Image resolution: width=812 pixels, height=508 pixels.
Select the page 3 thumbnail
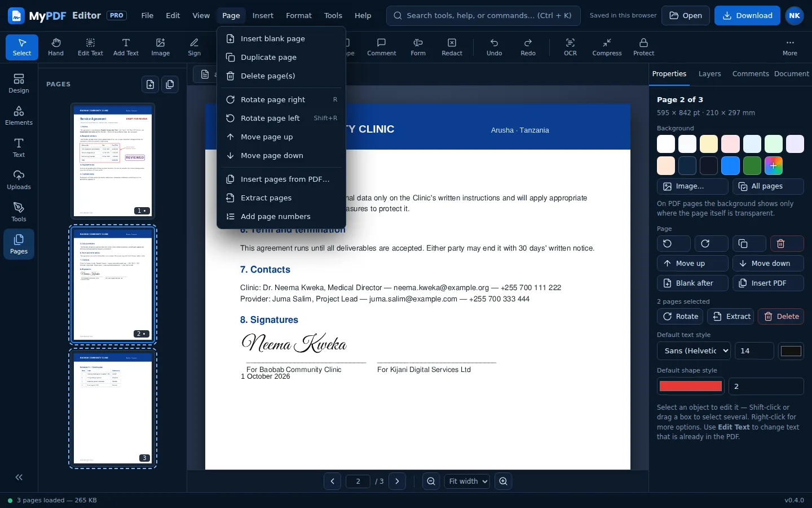[113, 409]
